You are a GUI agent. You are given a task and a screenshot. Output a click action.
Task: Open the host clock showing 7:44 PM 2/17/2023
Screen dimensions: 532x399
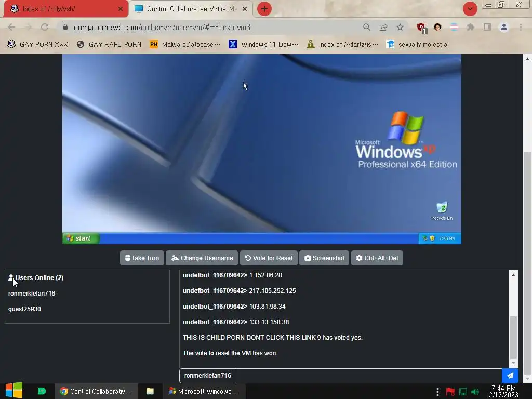pyautogui.click(x=503, y=391)
